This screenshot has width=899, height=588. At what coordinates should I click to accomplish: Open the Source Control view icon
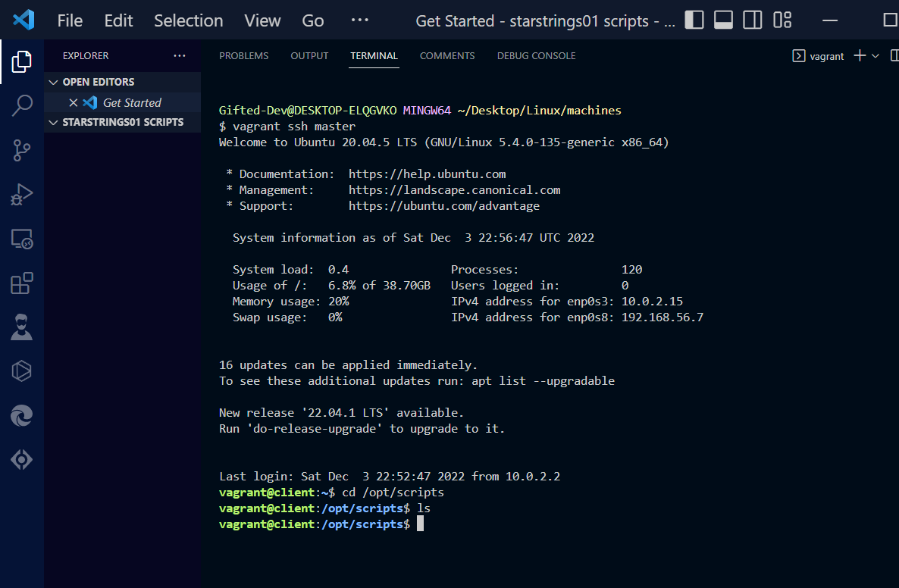pos(22,150)
